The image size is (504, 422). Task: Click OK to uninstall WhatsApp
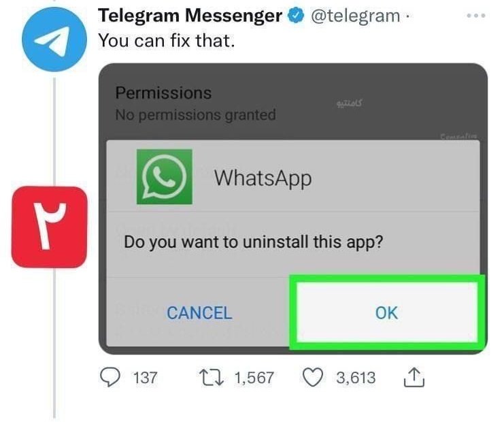(387, 312)
